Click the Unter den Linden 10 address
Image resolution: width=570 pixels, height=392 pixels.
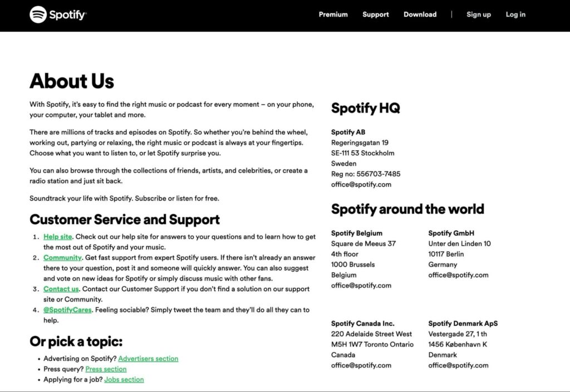click(x=459, y=244)
